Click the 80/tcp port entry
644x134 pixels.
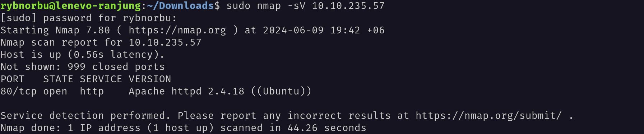(19, 91)
